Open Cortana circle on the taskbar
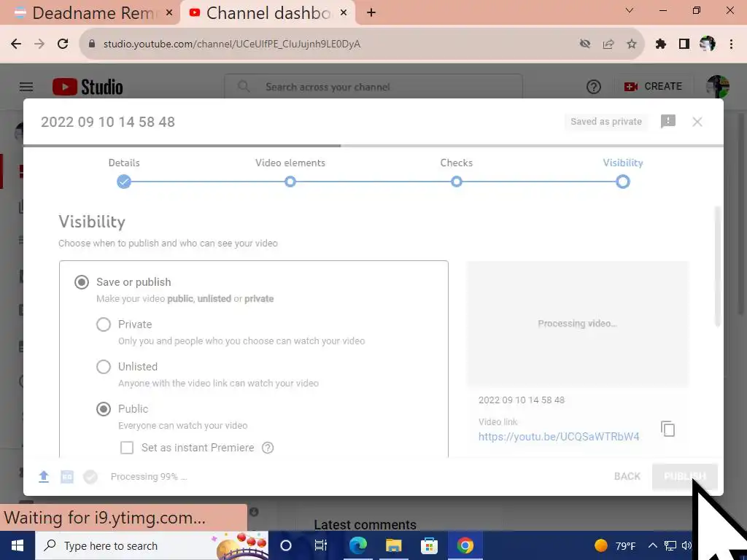The image size is (747, 560). click(x=286, y=545)
